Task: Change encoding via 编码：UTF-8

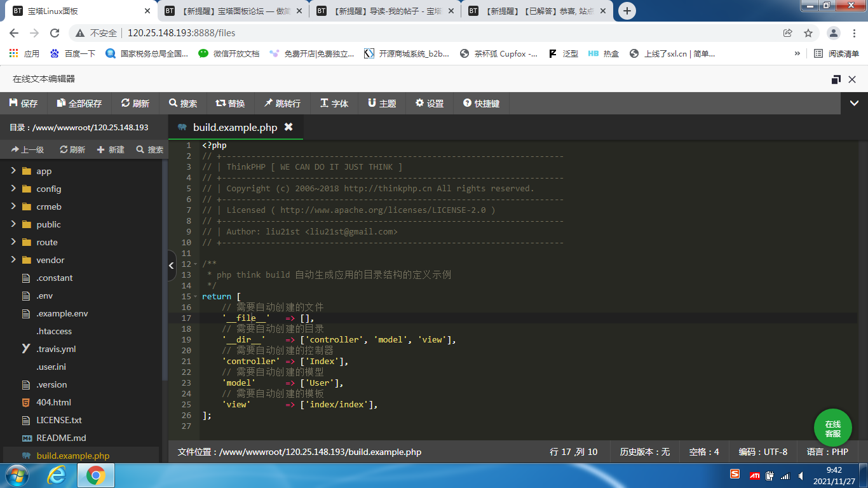Action: click(763, 452)
